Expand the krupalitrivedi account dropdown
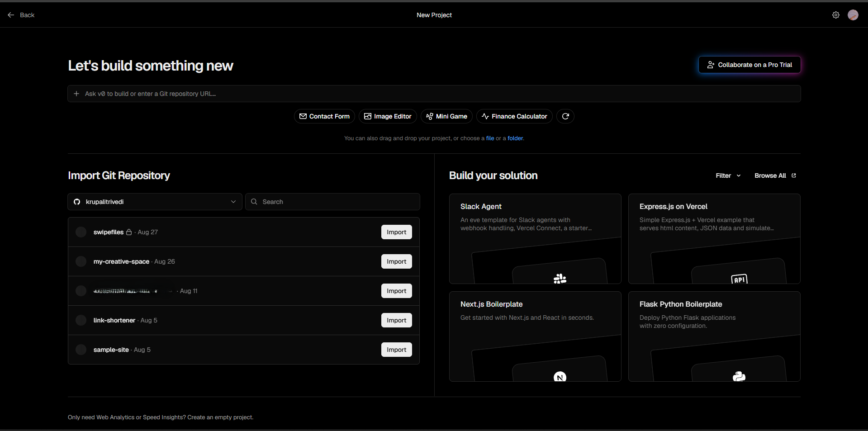The height and width of the screenshot is (431, 868). [155, 202]
